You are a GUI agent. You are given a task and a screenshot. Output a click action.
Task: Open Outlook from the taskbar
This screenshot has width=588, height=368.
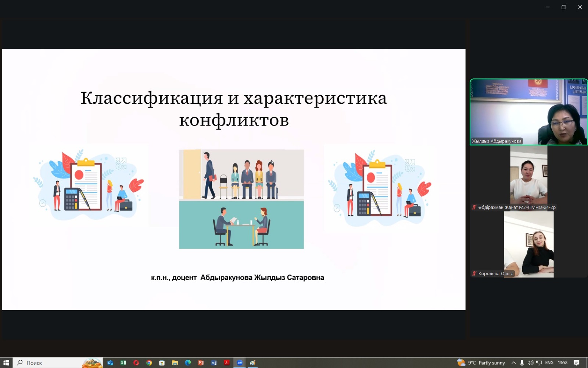pyautogui.click(x=110, y=363)
